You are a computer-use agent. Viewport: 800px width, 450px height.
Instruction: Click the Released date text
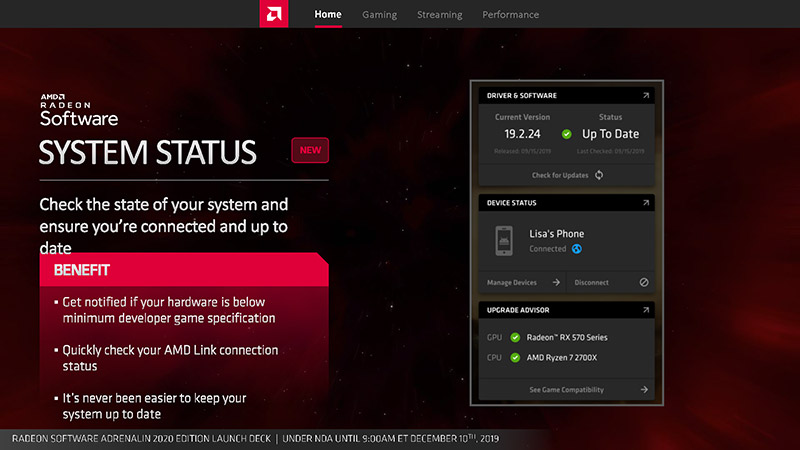pyautogui.click(x=522, y=151)
